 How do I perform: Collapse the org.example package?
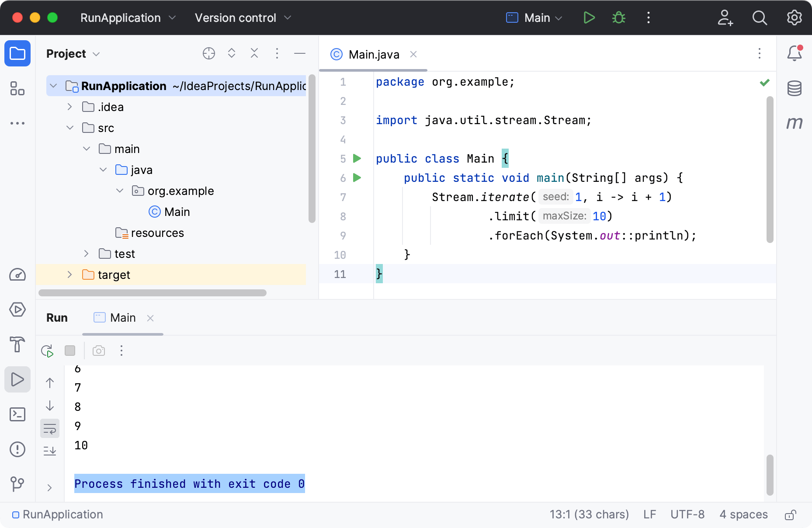pyautogui.click(x=120, y=191)
